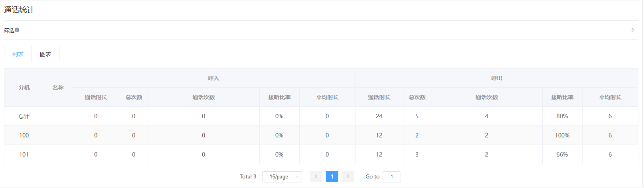
Task: Click the info icon beside 筛选
Action: tap(17, 30)
